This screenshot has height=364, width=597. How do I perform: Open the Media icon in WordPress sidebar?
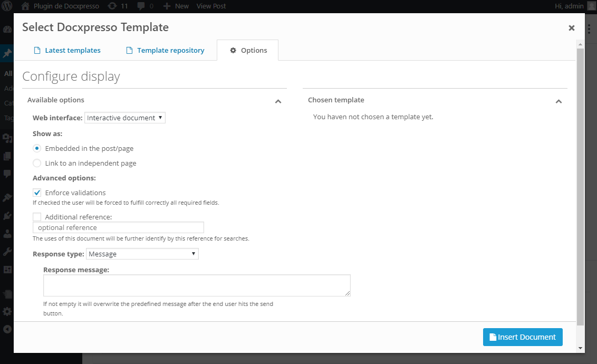7,138
